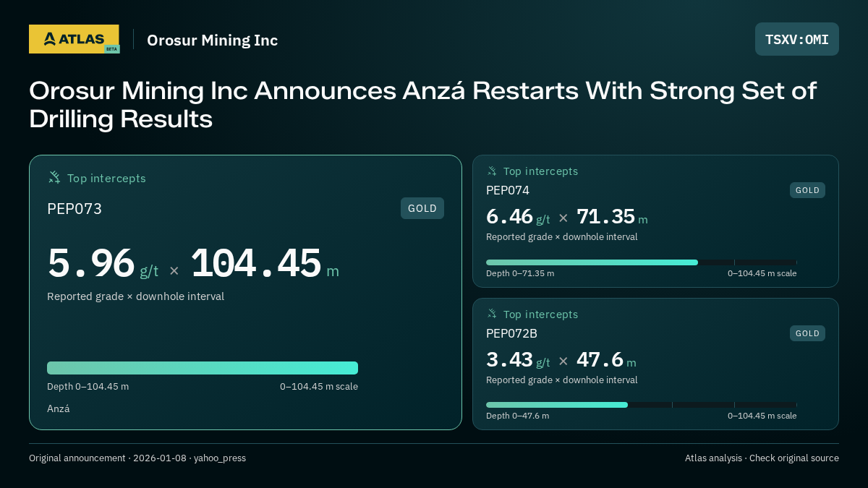Click the PEP072B depth progress bar
This screenshot has width=868, height=488.
[642, 405]
